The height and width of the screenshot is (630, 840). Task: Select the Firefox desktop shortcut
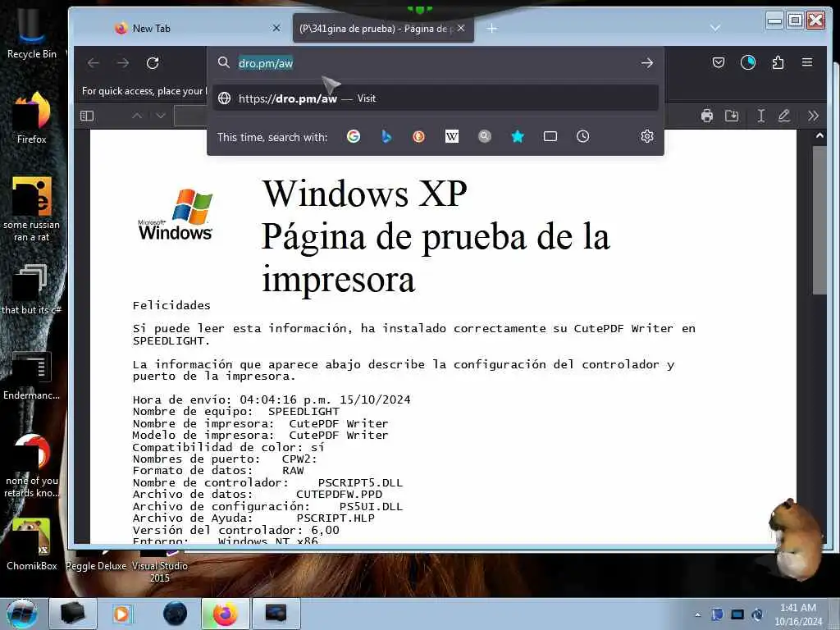coord(32,118)
